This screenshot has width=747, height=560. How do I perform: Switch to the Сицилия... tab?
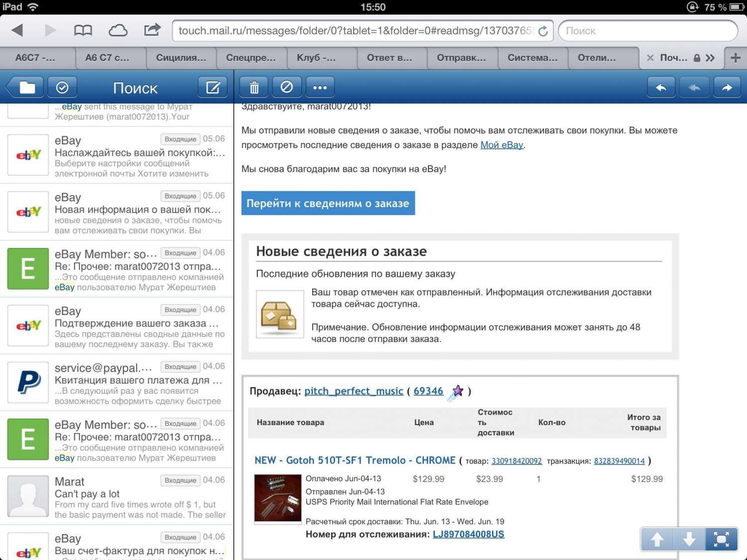coord(181,58)
